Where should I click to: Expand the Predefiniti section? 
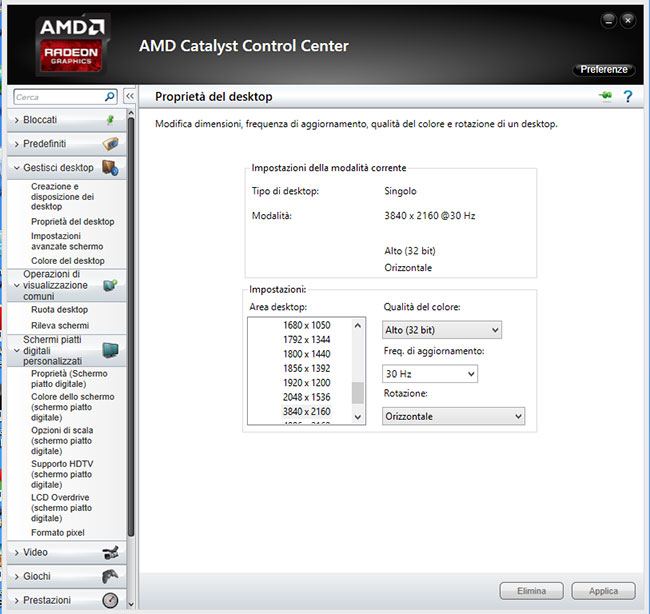tap(66, 144)
